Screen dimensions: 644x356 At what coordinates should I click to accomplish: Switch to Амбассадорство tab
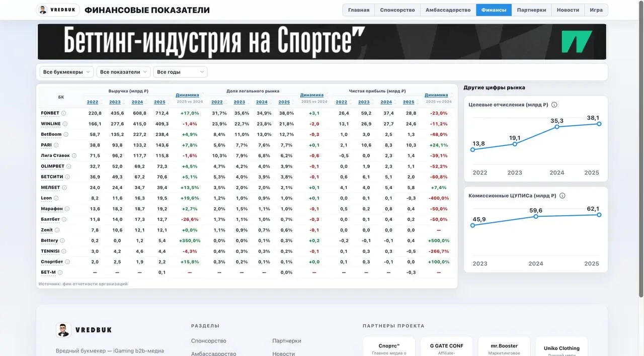448,10
